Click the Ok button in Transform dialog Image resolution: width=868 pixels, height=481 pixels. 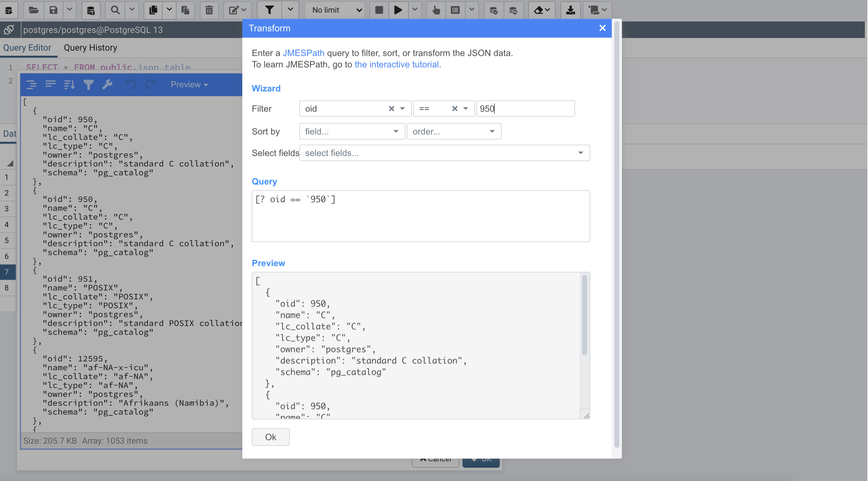[270, 437]
